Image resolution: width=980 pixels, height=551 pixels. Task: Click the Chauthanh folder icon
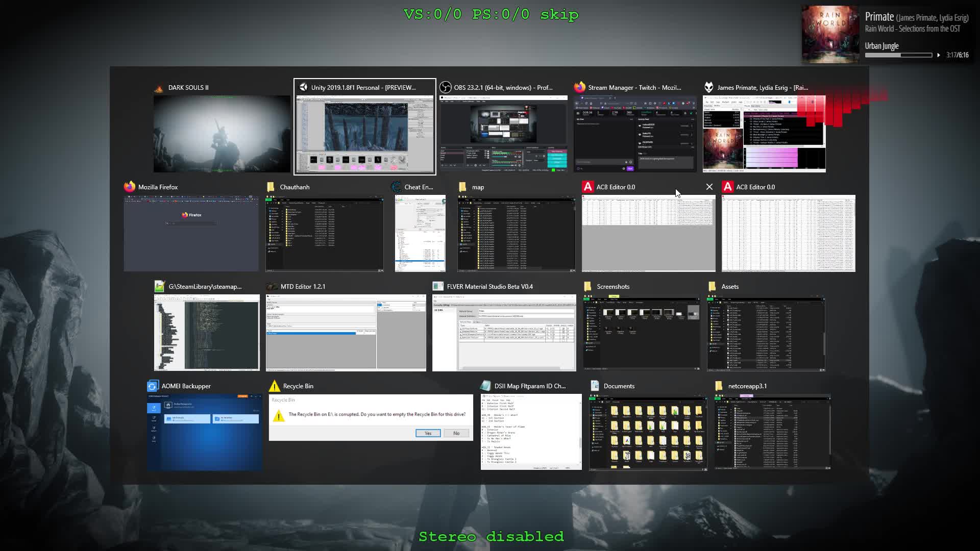pos(271,187)
